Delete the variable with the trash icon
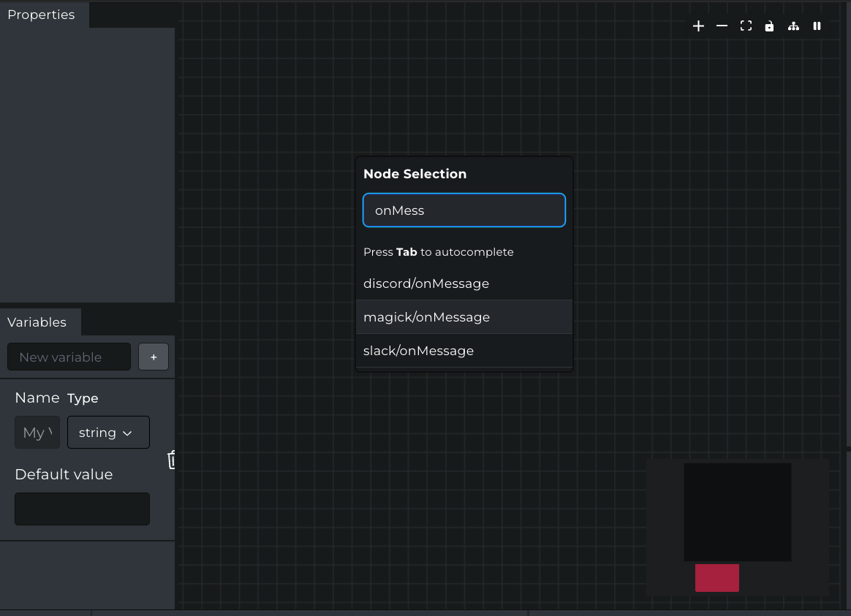Image resolution: width=851 pixels, height=616 pixels. 171,460
